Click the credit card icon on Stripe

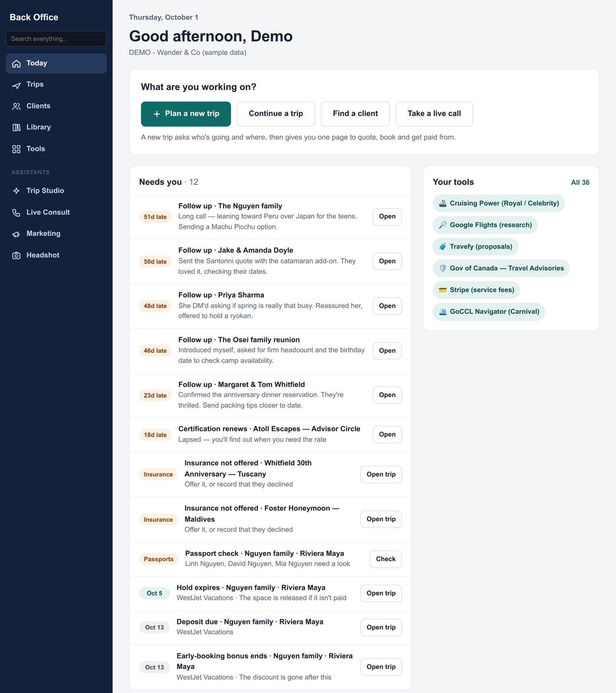pyautogui.click(x=443, y=290)
